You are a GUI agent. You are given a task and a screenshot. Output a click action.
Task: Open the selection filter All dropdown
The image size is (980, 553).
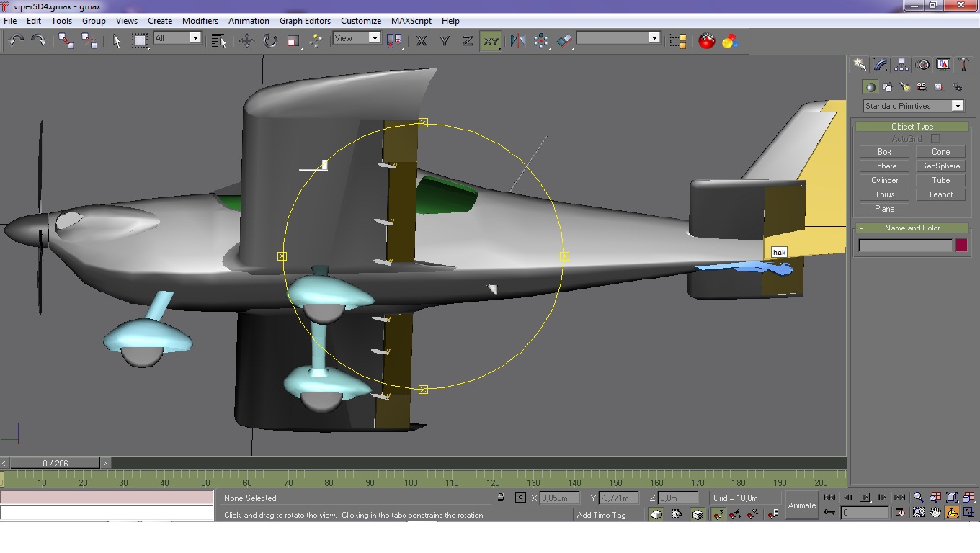(x=177, y=38)
